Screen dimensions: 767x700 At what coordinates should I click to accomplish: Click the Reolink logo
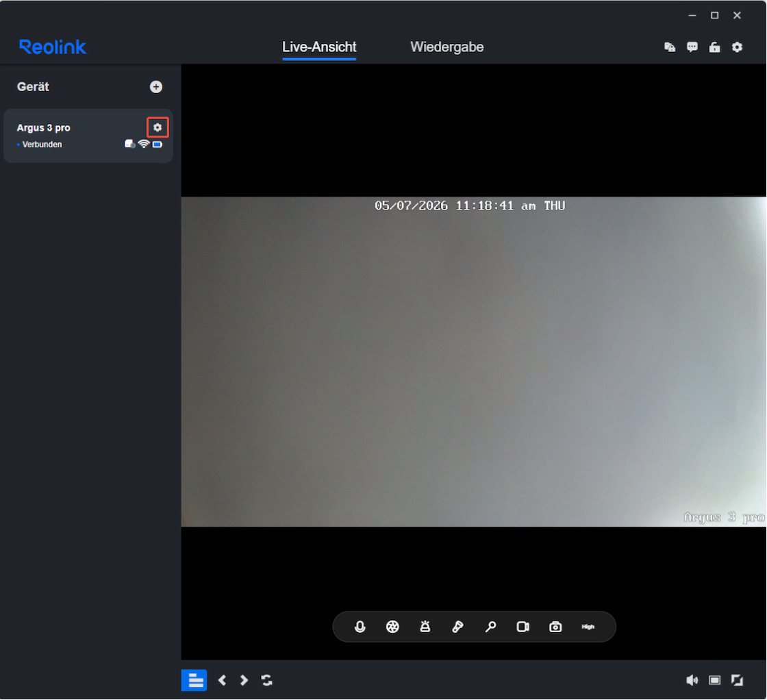tap(52, 47)
